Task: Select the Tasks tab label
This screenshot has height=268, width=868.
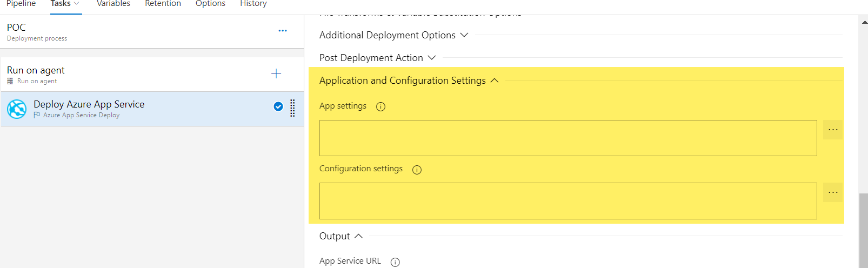Action: [x=61, y=4]
